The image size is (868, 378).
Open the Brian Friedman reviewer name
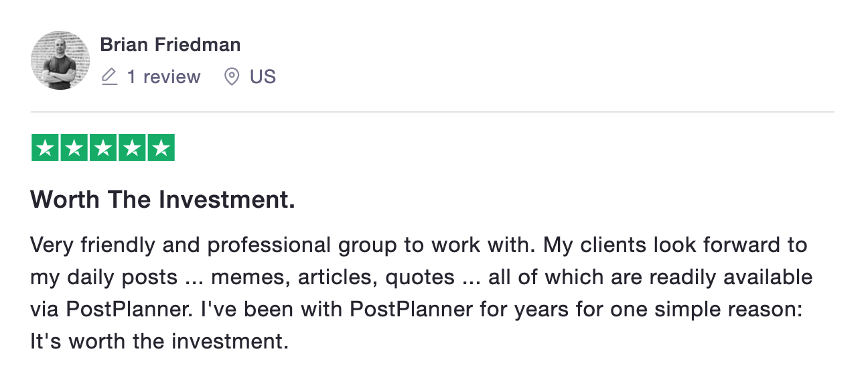pos(170,45)
